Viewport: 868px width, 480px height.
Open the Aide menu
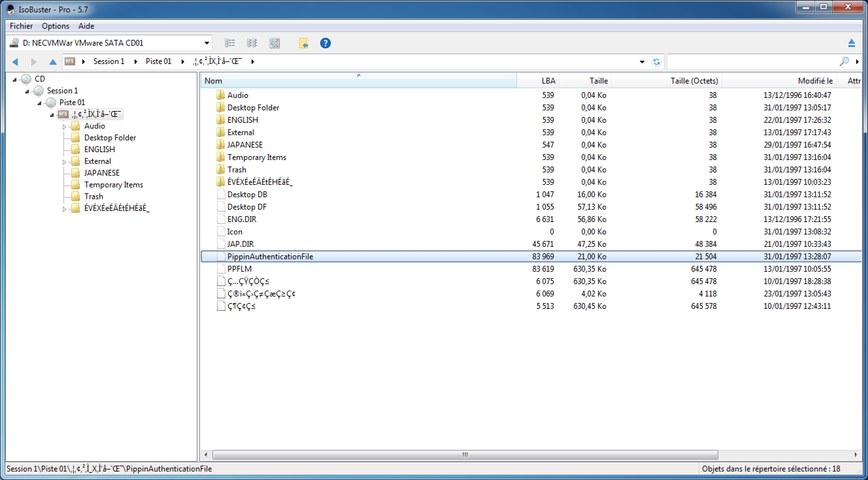coord(86,26)
